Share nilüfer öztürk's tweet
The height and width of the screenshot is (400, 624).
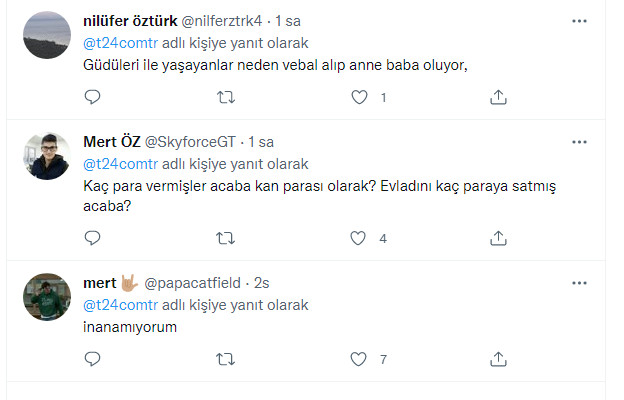click(498, 97)
